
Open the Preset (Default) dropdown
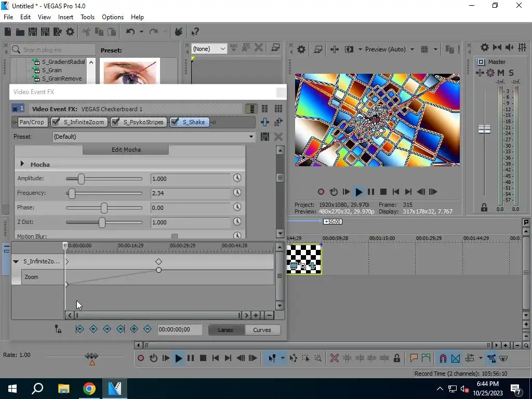coord(251,137)
